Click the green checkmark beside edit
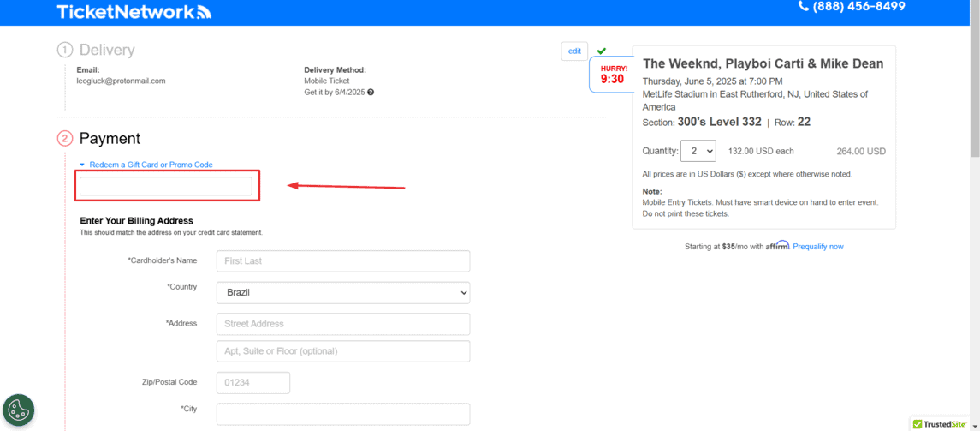Viewport: 980px width, 431px height. [x=601, y=51]
